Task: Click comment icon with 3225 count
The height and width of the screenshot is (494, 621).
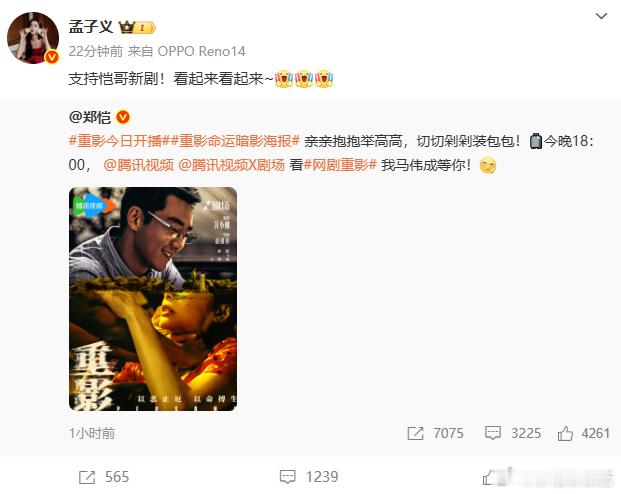Action: coord(493,433)
